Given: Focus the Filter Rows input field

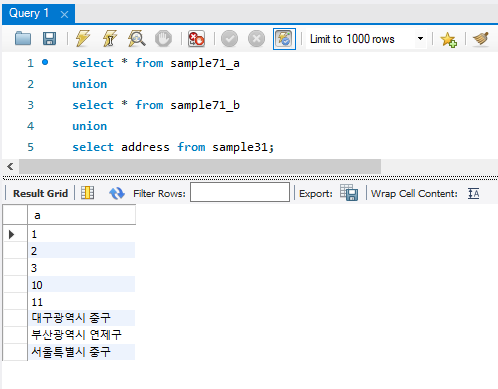Looking at the screenshot, I should pyautogui.click(x=240, y=192).
